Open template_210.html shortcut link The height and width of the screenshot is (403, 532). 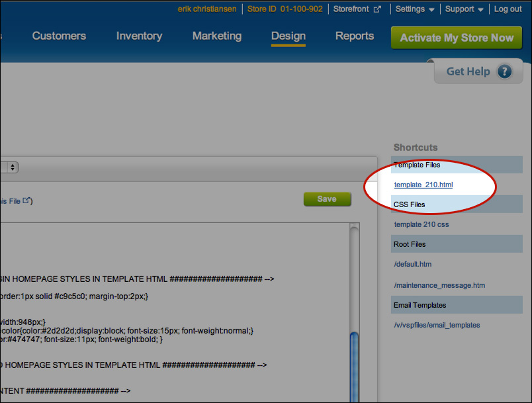[423, 185]
